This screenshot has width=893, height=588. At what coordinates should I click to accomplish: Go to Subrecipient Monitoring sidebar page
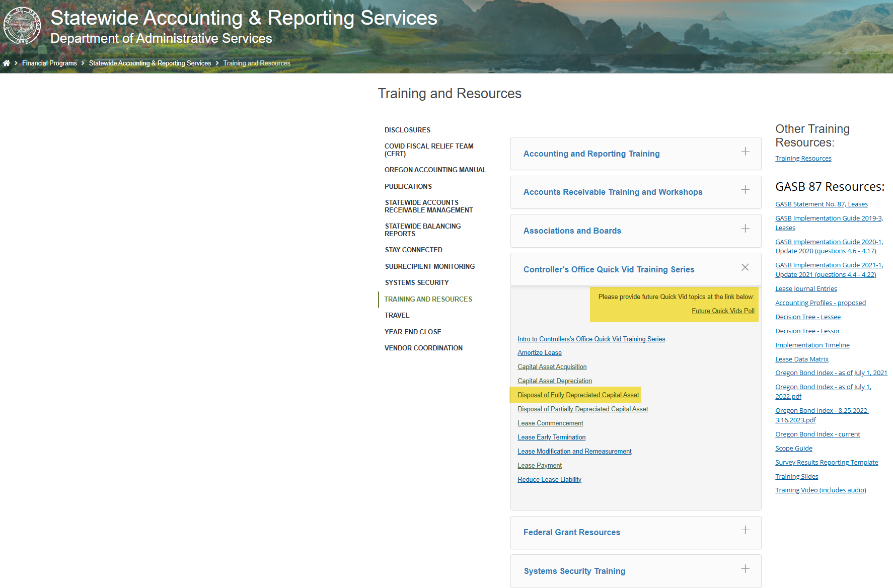(x=429, y=266)
